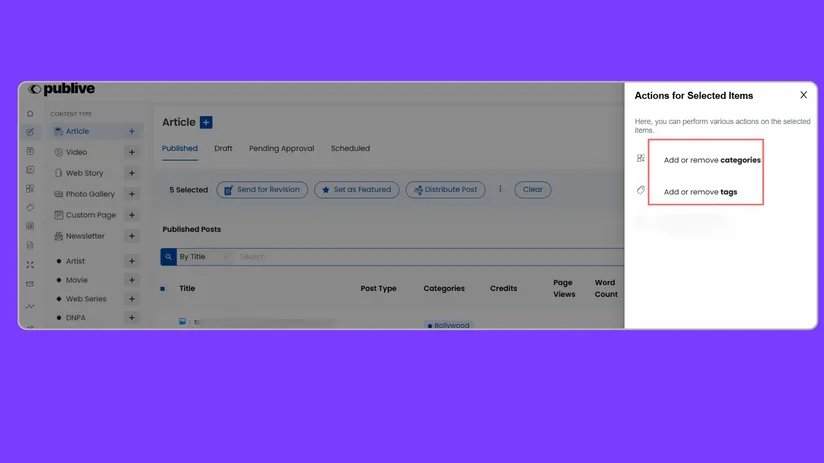The width and height of the screenshot is (824, 463).
Task: Add new DNPA via plus
Action: tap(132, 317)
